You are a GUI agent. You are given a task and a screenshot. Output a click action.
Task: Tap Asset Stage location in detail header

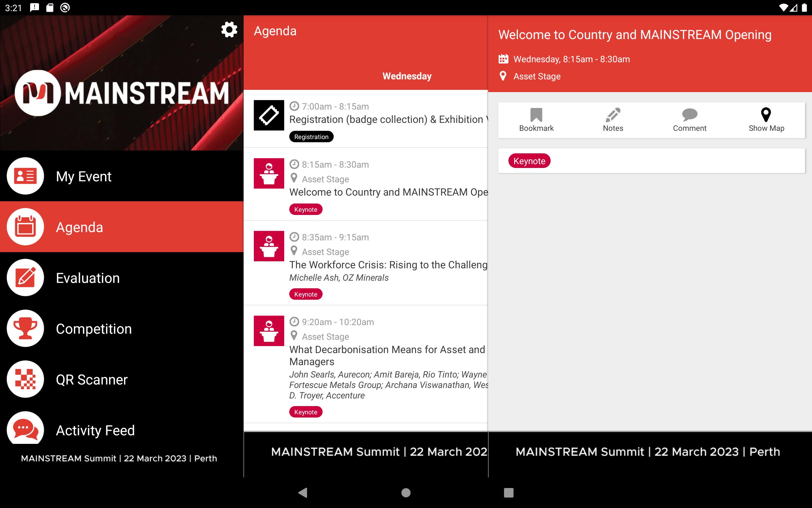point(537,76)
